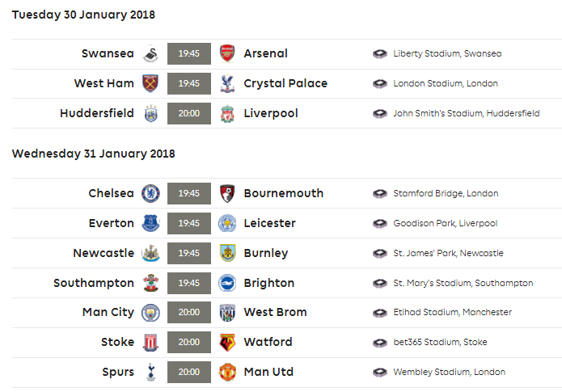Image resolution: width=562 pixels, height=392 pixels.
Task: Click the Chelsea club badge
Action: click(x=150, y=193)
